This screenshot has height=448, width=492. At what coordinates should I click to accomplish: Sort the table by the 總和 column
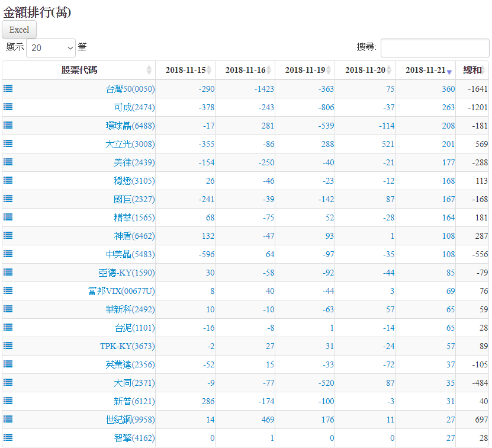(472, 70)
